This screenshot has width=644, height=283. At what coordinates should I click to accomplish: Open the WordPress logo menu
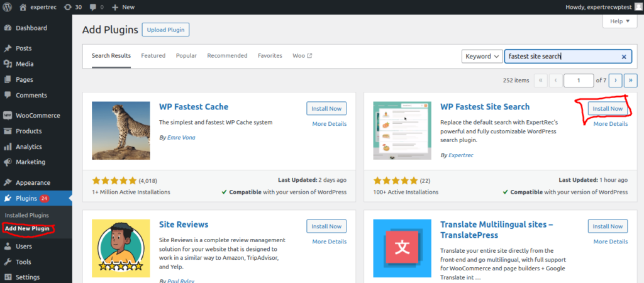click(x=8, y=7)
